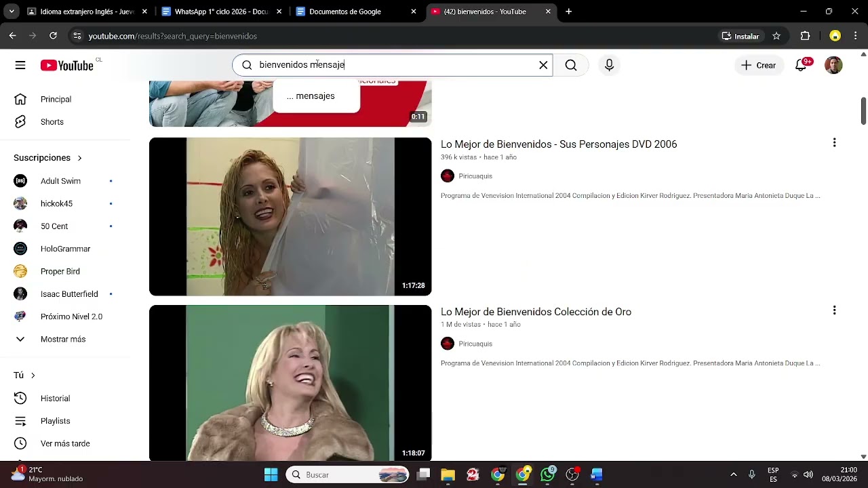Open Ver más tarde list
Screen dimensions: 868x488
65,443
